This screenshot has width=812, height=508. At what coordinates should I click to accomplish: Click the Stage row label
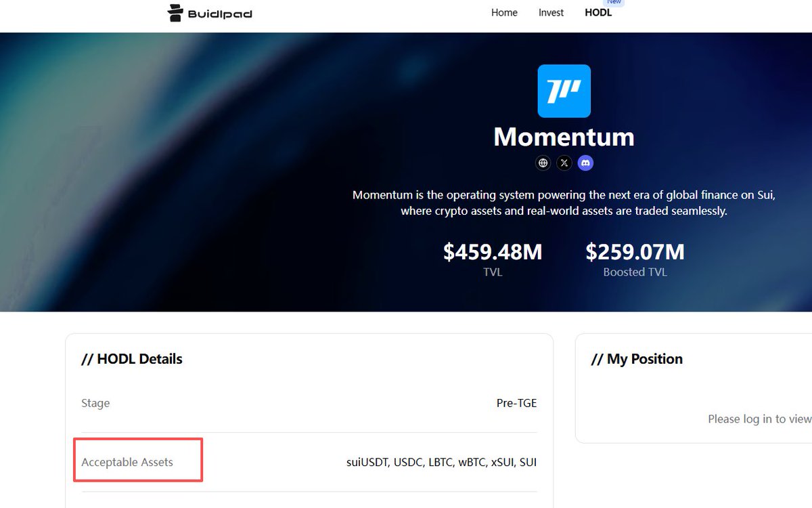[x=95, y=403]
